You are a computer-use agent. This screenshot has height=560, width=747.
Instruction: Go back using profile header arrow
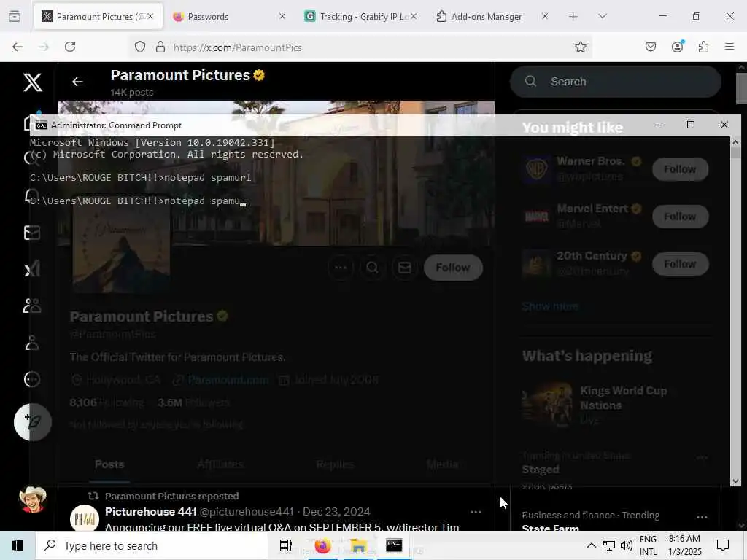(77, 82)
